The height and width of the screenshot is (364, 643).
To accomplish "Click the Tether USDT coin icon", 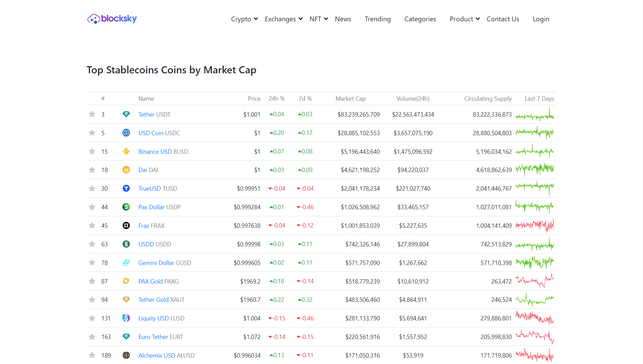I will point(126,114).
